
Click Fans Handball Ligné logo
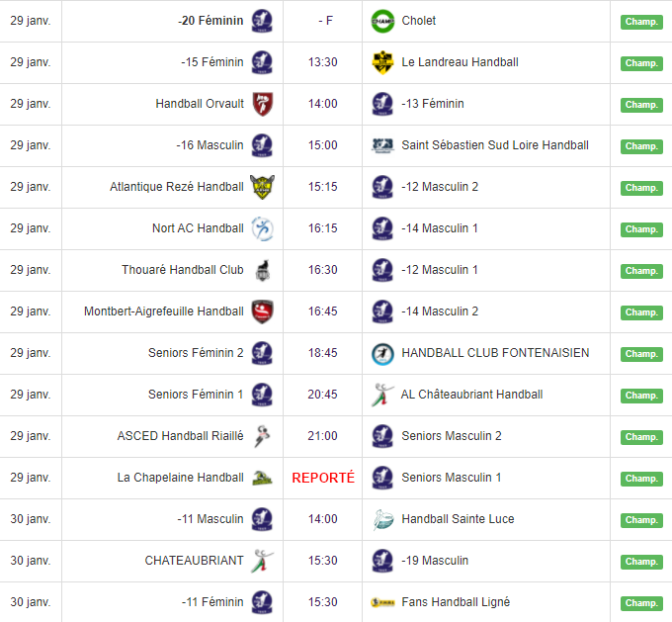[x=382, y=602]
